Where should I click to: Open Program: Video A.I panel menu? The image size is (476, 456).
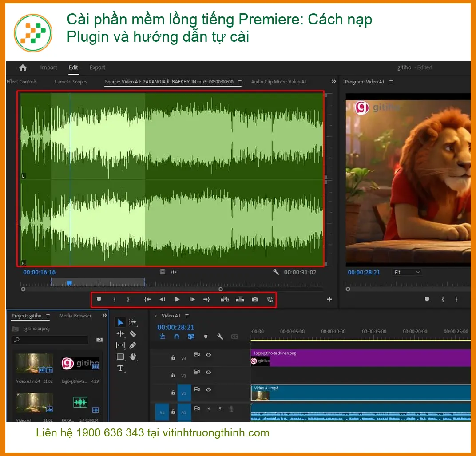[391, 82]
